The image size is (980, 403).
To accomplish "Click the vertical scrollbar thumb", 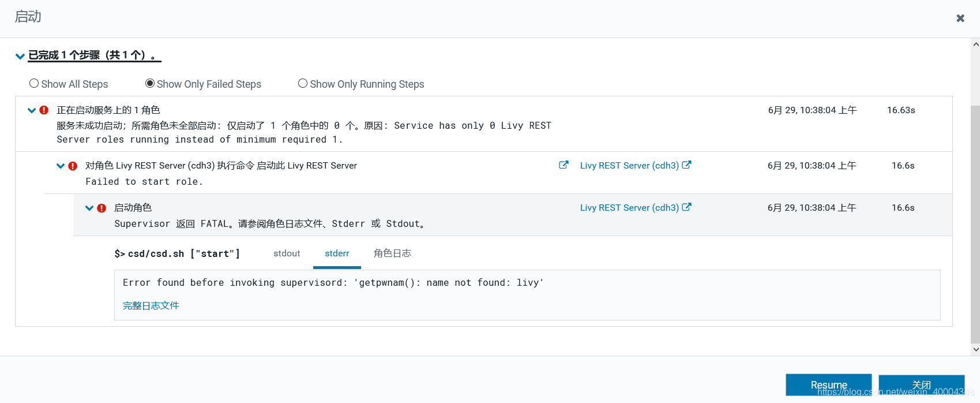I will click(x=975, y=225).
